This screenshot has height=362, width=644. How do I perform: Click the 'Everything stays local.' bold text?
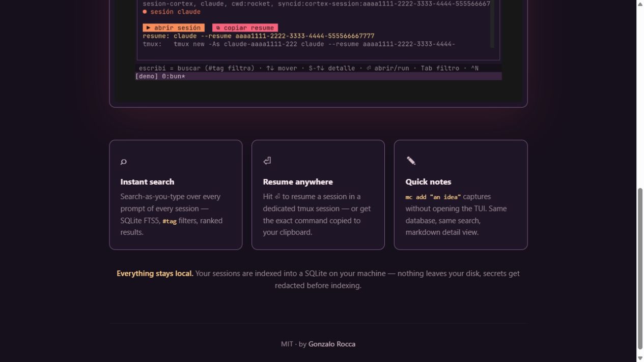click(155, 274)
